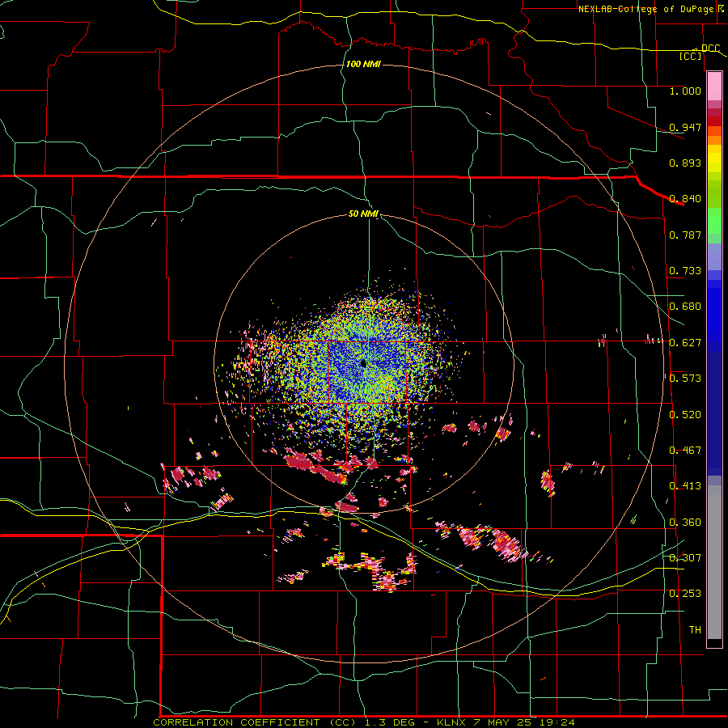Pick the gray bottom segment of color bar
This screenshot has width=728, height=728.
714,562
